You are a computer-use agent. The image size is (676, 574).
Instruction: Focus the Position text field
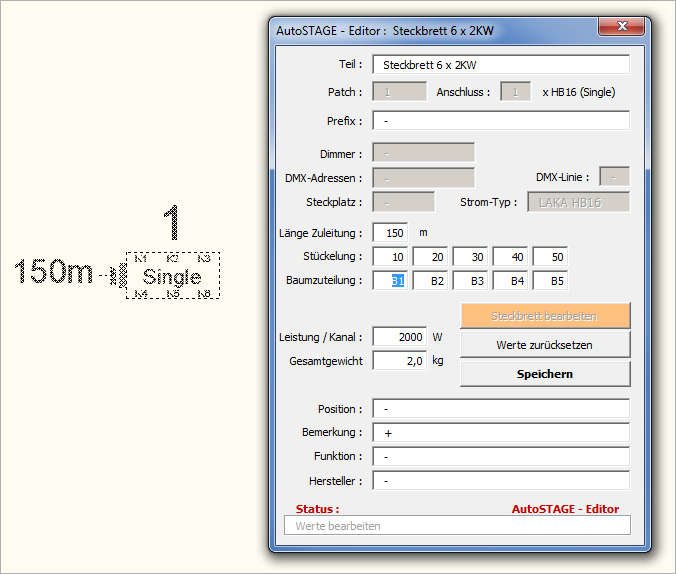[x=501, y=409]
